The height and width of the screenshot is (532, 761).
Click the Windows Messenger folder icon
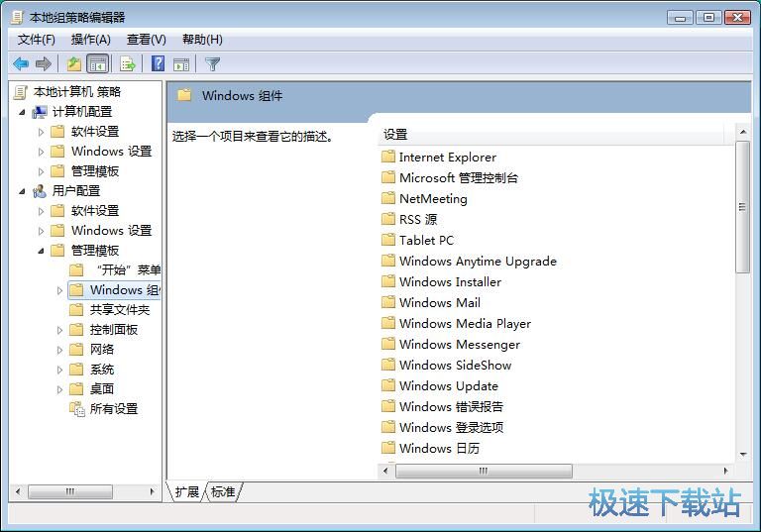point(387,344)
